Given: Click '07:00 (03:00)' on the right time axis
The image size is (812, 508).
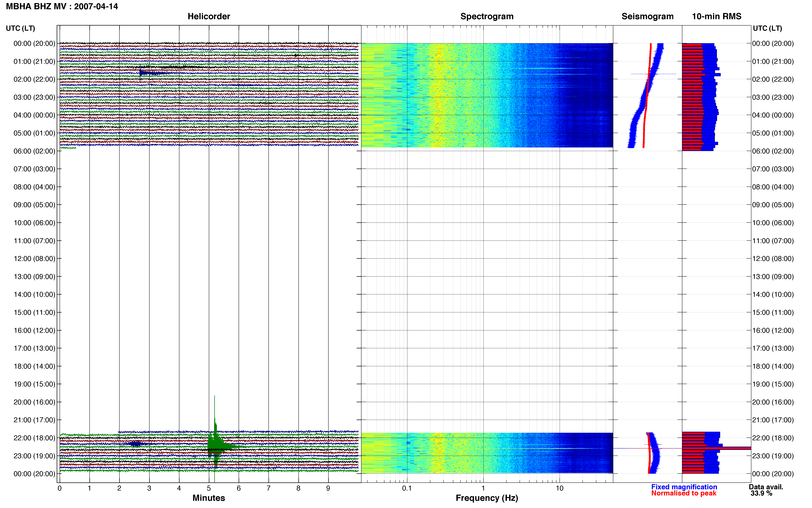Looking at the screenshot, I should point(773,169).
